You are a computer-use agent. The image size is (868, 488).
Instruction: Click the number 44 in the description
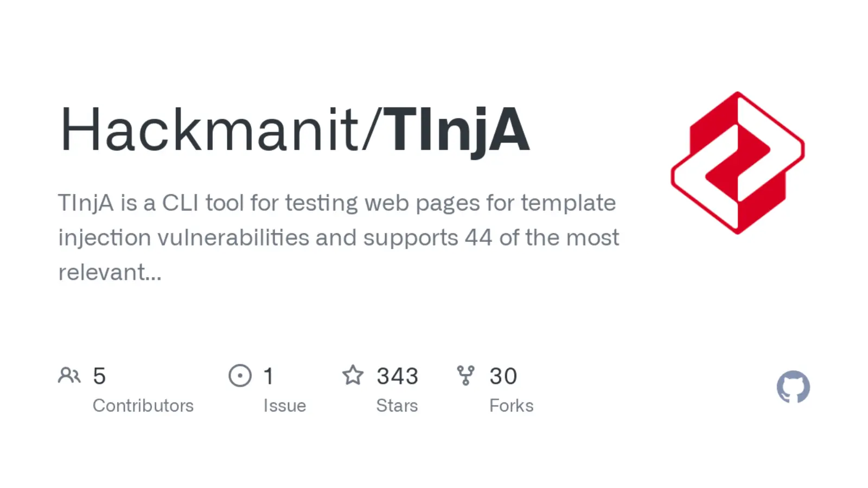click(478, 238)
